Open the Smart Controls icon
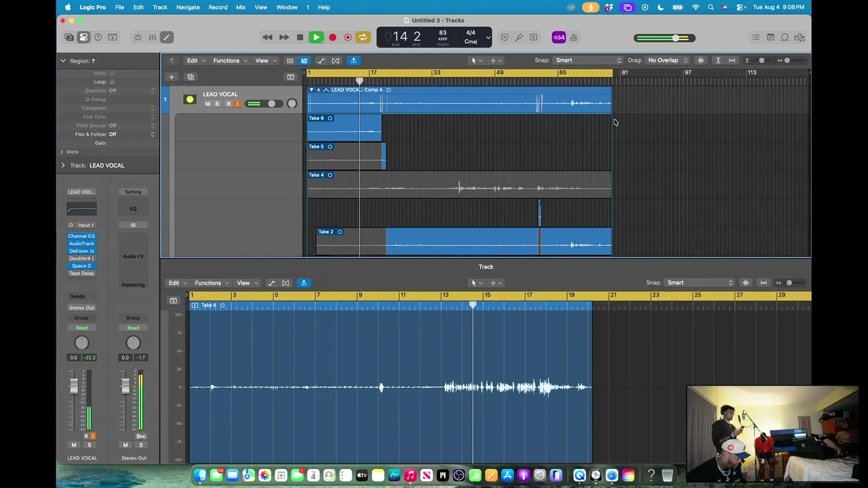The height and width of the screenshot is (488, 868). click(138, 37)
